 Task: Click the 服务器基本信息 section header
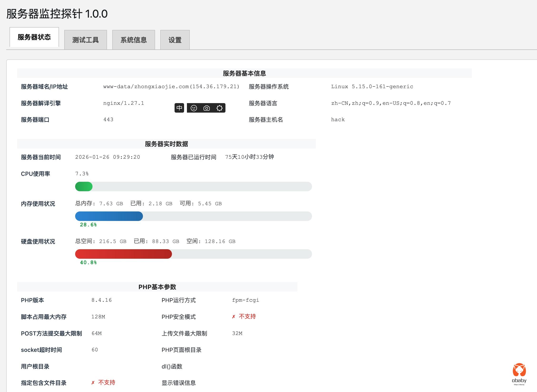244,73
